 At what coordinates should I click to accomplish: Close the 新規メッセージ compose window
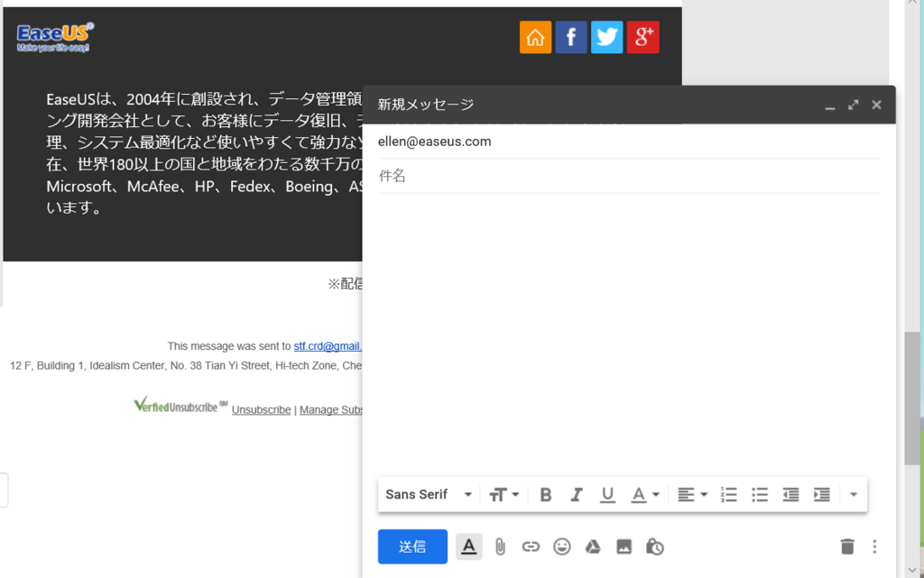(x=876, y=106)
